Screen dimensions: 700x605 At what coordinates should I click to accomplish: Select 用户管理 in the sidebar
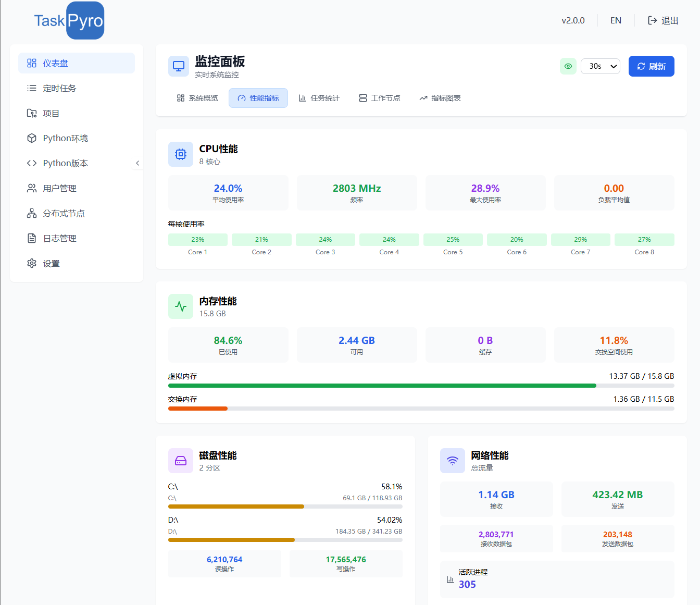pyautogui.click(x=77, y=188)
